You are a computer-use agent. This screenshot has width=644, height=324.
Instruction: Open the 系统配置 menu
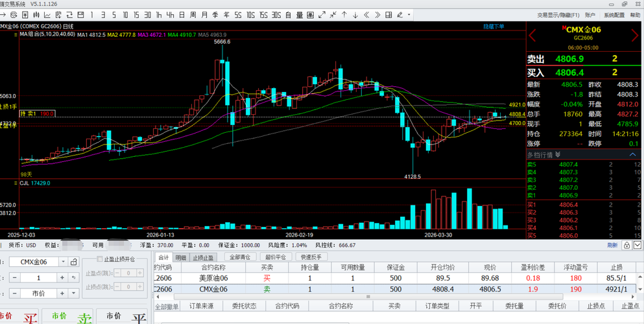[x=614, y=15]
